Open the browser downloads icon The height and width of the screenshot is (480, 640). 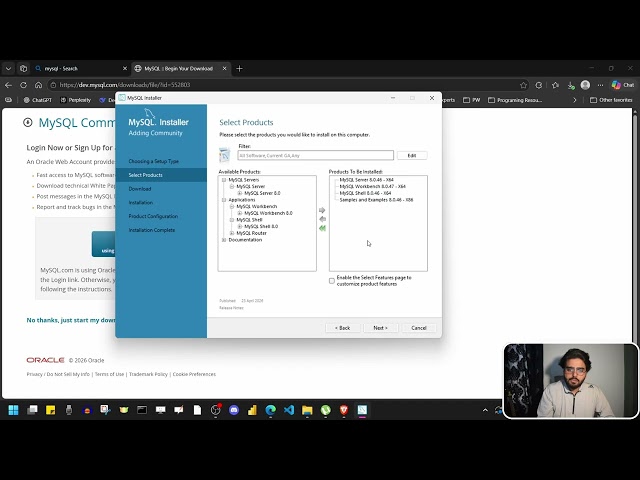571,85
